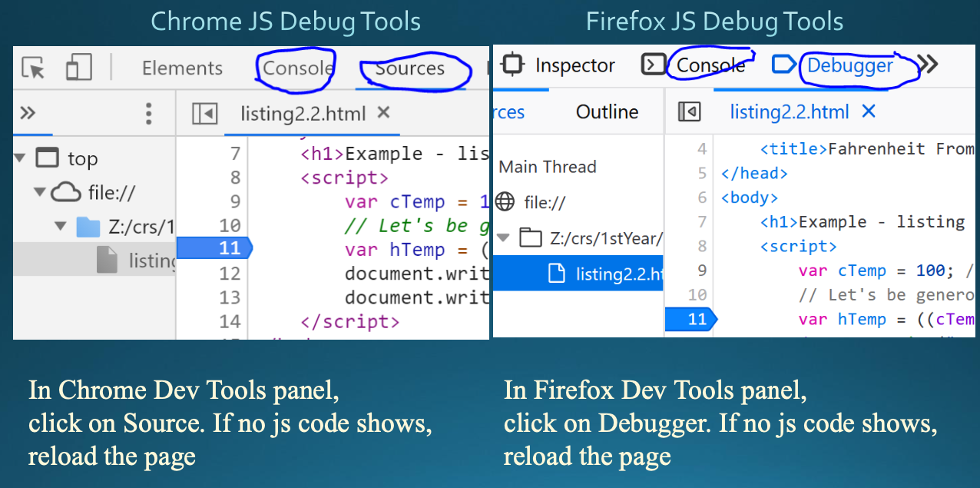Set a breakpoint on Chrome line 12

click(x=229, y=273)
